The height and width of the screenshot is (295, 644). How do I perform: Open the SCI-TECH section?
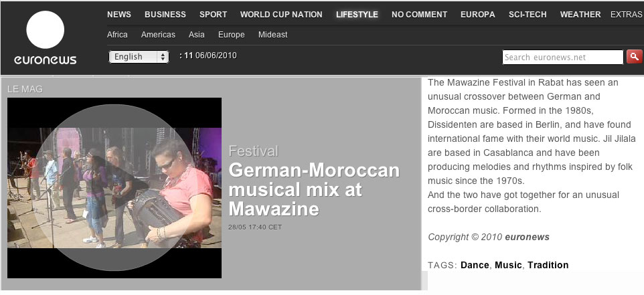pos(528,14)
